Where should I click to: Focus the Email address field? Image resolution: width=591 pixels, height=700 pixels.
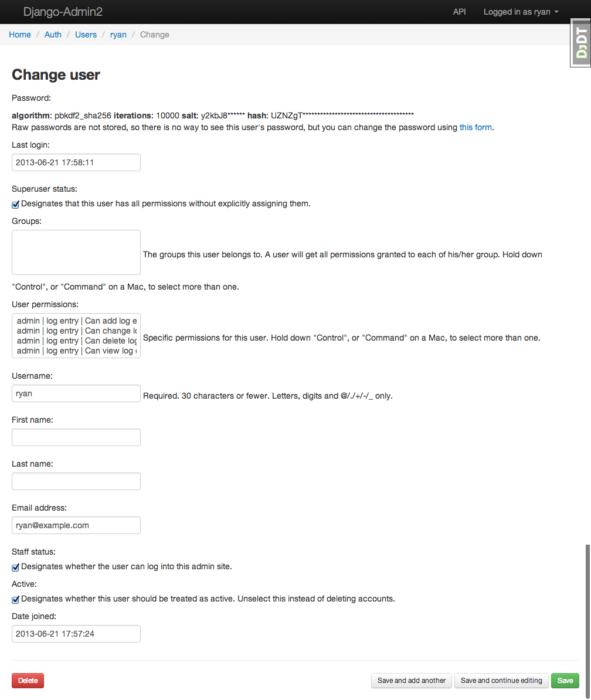coord(76,525)
